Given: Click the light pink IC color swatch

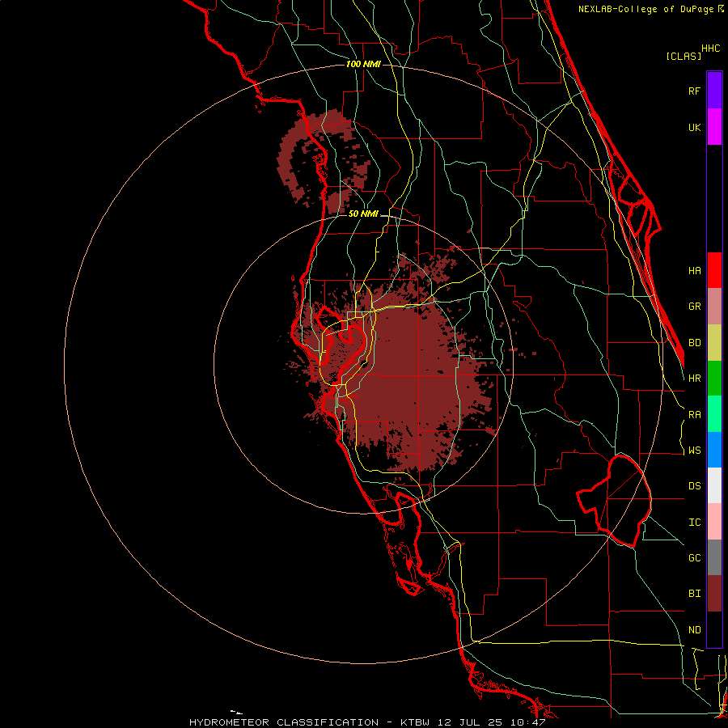Looking at the screenshot, I should point(714,522).
